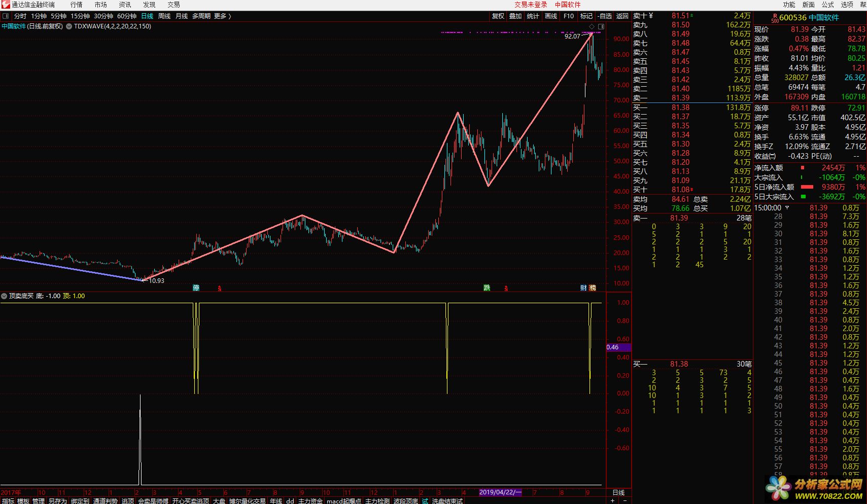This screenshot has width=867, height=504.
Task: Click the minus zoom icon at bottom
Action: click(625, 500)
